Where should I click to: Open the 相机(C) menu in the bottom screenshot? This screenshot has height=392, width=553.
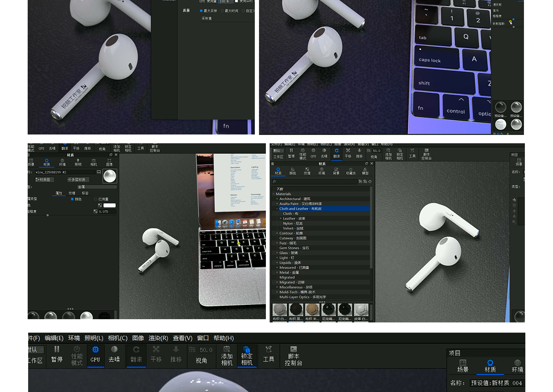pyautogui.click(x=118, y=338)
